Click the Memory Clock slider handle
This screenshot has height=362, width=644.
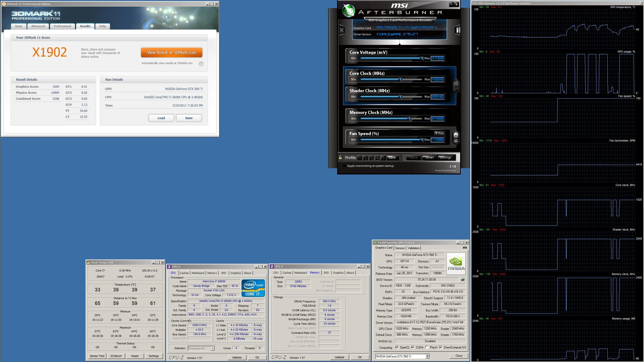410,119
